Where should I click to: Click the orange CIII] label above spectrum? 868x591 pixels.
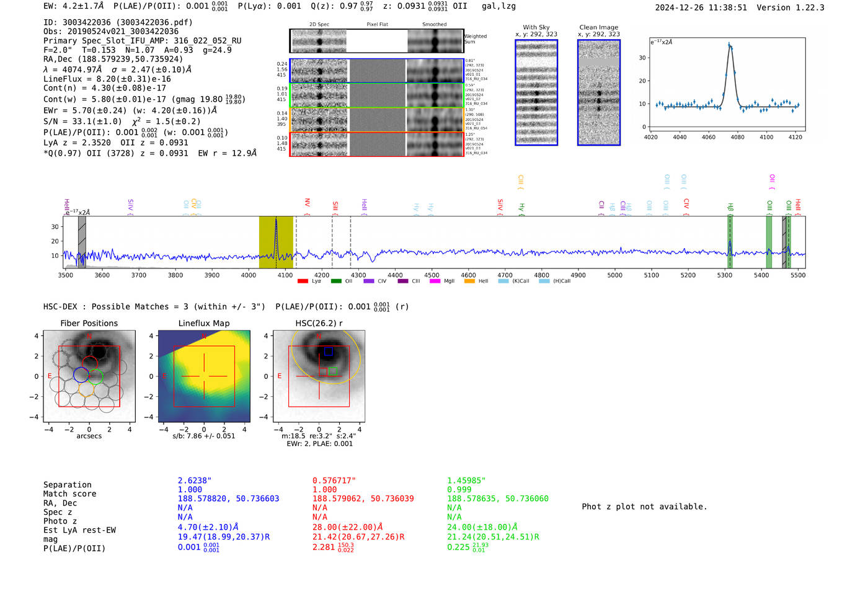(521, 182)
